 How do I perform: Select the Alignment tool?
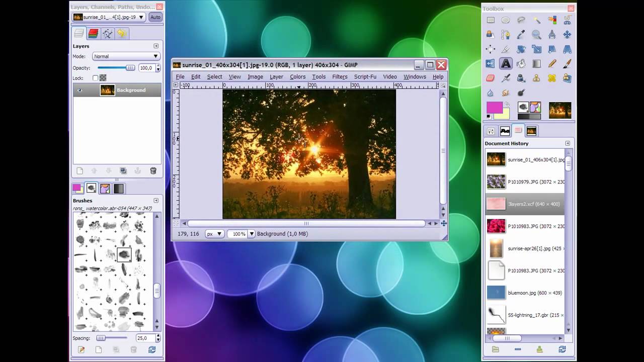(491, 49)
